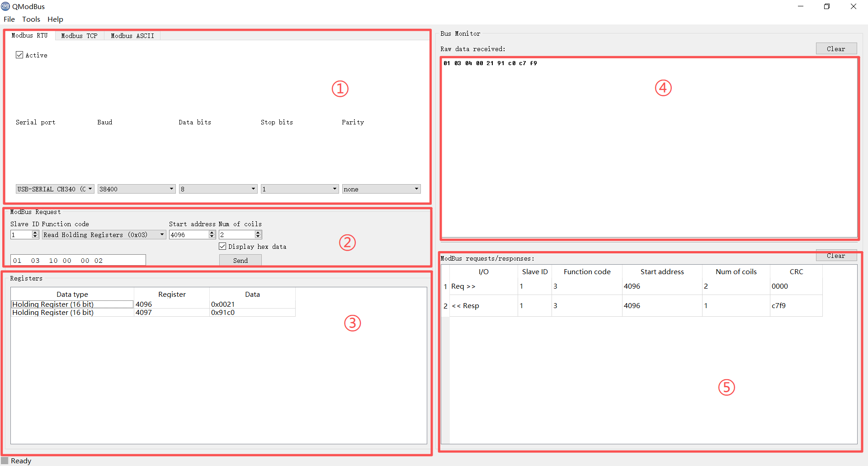
Task: Clear the ModBus requests/responses list
Action: (x=836, y=256)
